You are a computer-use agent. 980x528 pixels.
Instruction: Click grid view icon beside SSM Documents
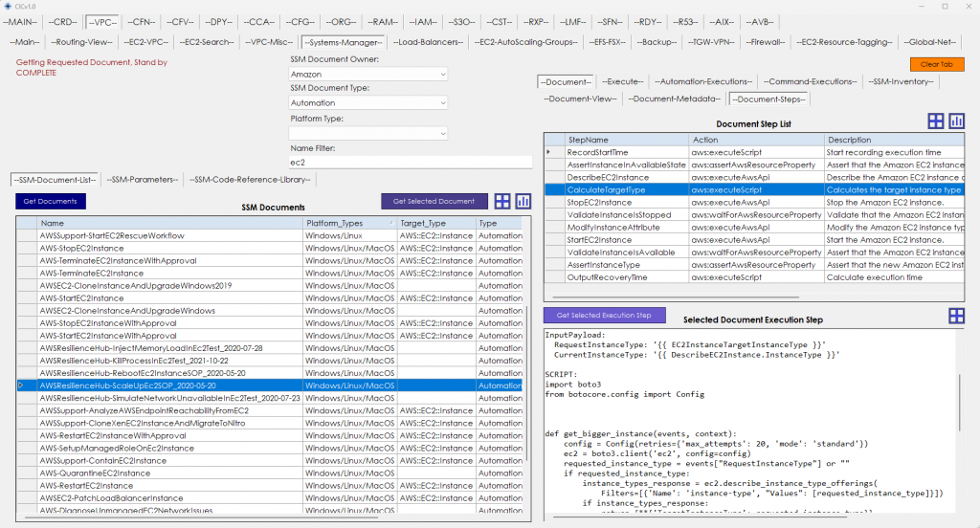click(501, 201)
